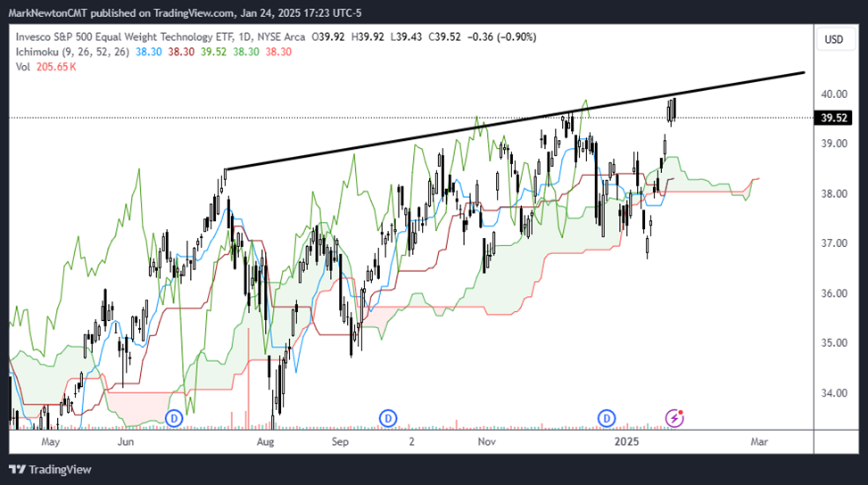Click the Aug label on time axis
This screenshot has height=485, width=868.
coord(265,442)
